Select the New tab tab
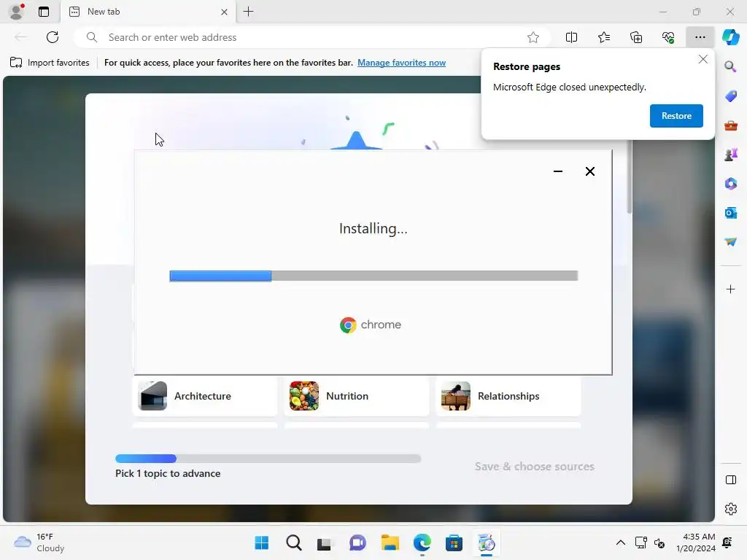This screenshot has height=560, width=747. tap(147, 12)
